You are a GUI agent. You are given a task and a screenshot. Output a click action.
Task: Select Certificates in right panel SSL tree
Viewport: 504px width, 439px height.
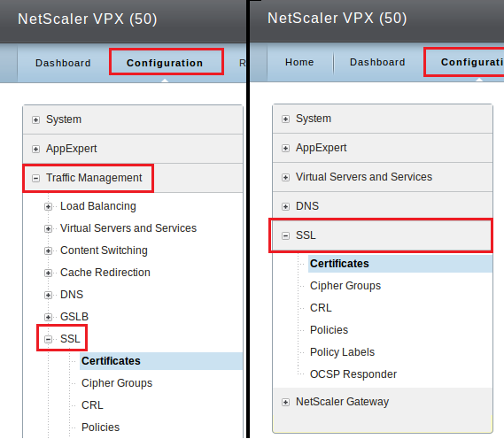point(339,264)
